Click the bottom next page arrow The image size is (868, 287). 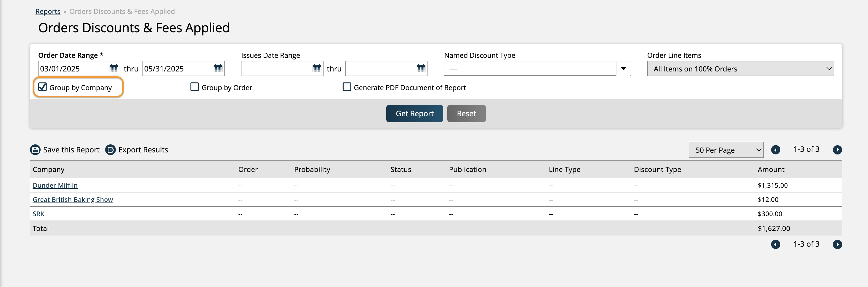pos(837,245)
